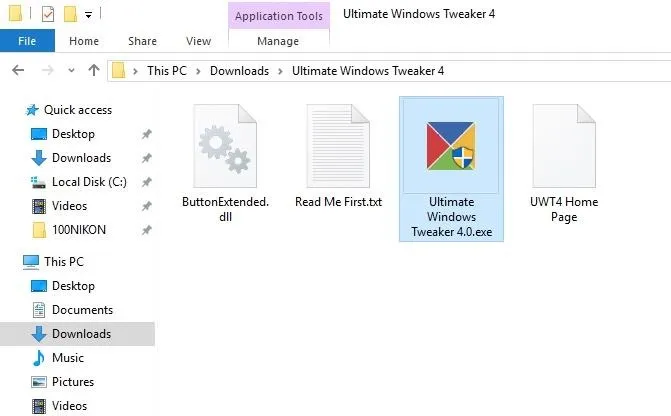Image resolution: width=671 pixels, height=416 pixels.
Task: Open the Manage ribbon tab
Action: pyautogui.click(x=278, y=41)
